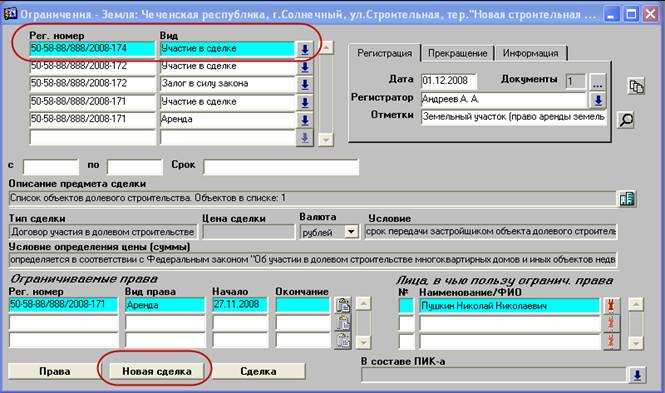Click arrow of the empty Вид row

(x=305, y=138)
